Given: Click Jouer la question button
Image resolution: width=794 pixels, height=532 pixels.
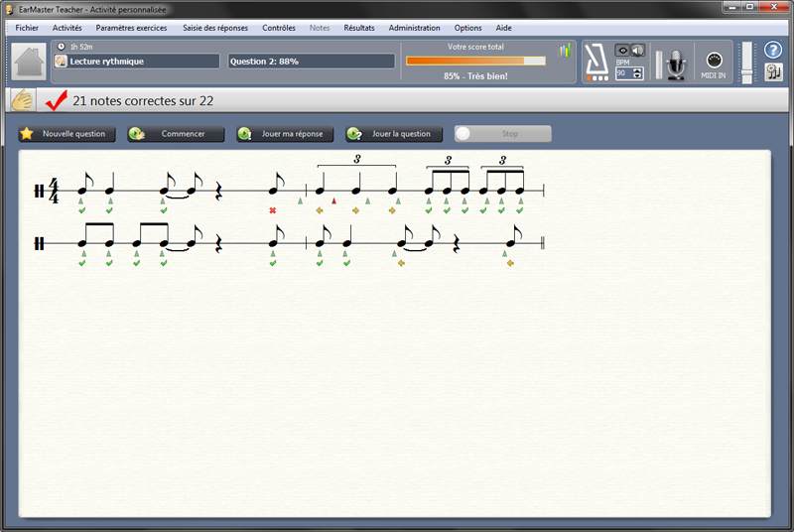Looking at the screenshot, I should tap(394, 134).
